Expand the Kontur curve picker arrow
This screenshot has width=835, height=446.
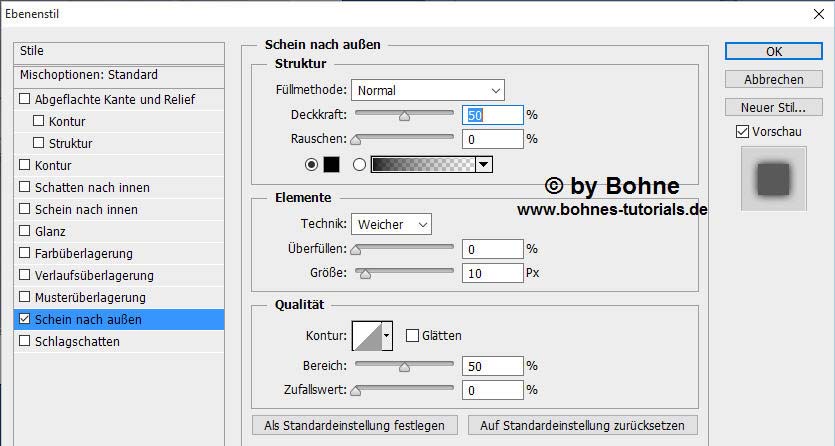point(387,335)
